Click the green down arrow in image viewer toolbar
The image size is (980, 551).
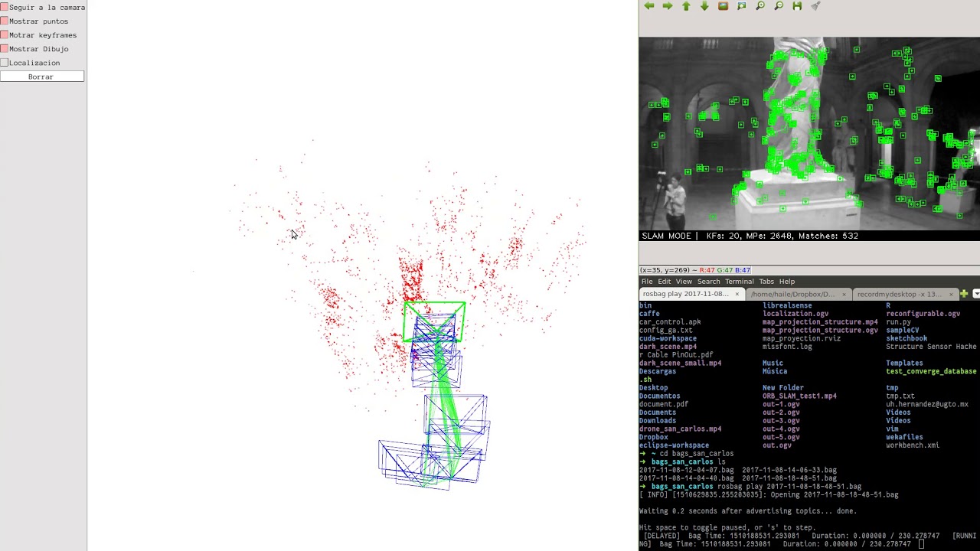pyautogui.click(x=704, y=6)
